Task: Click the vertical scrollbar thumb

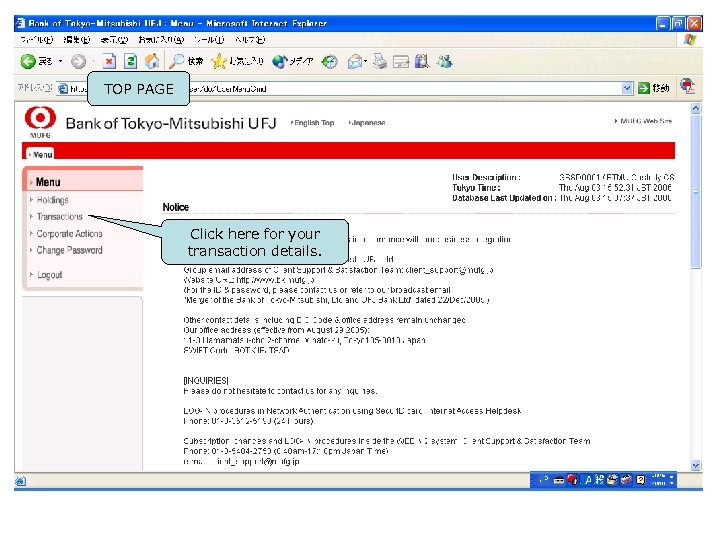Action: click(696, 191)
